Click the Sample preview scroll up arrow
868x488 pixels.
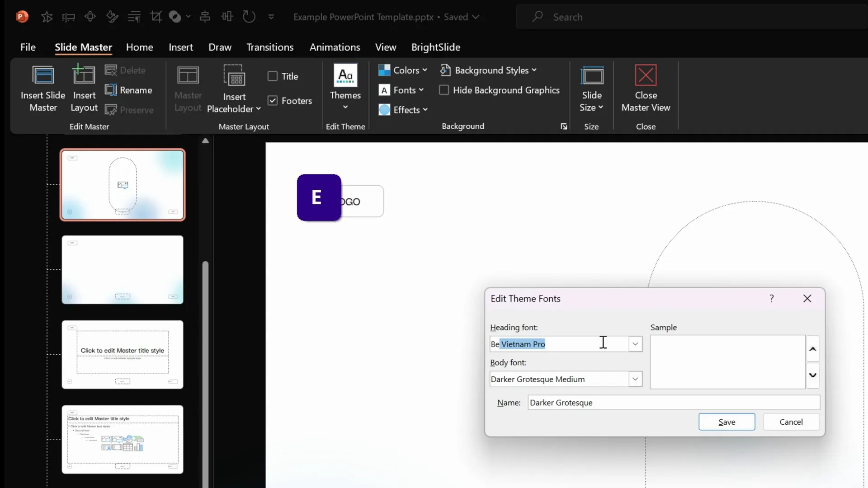[812, 349]
